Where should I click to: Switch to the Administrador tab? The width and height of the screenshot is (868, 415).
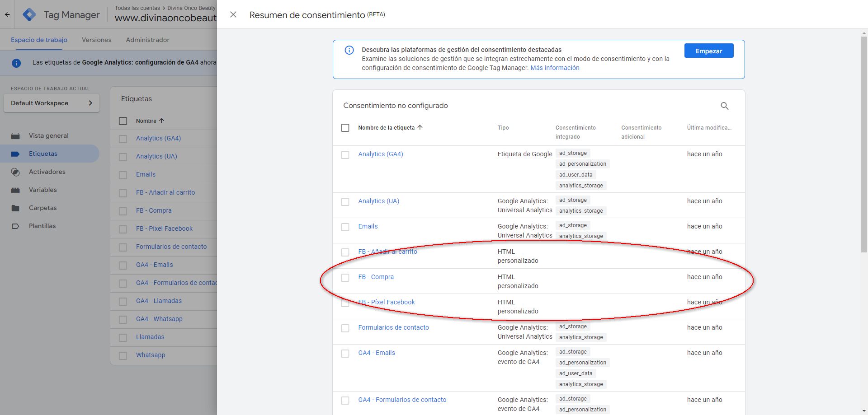pos(148,40)
